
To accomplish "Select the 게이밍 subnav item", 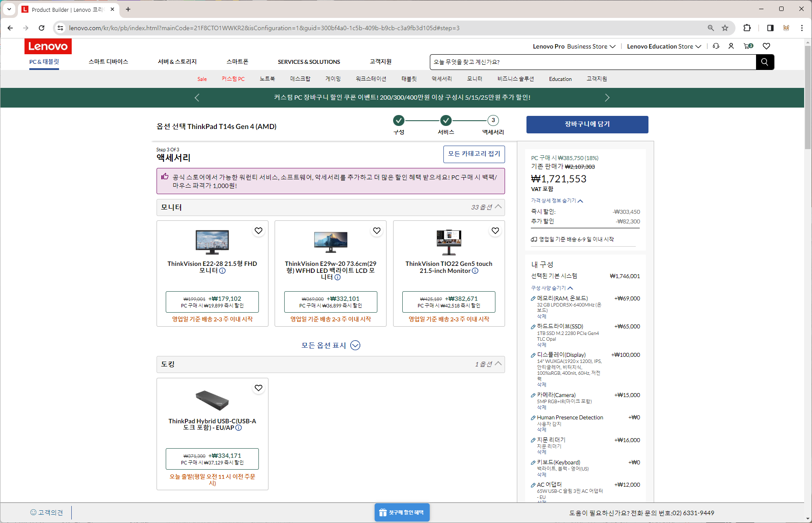I will pyautogui.click(x=333, y=79).
